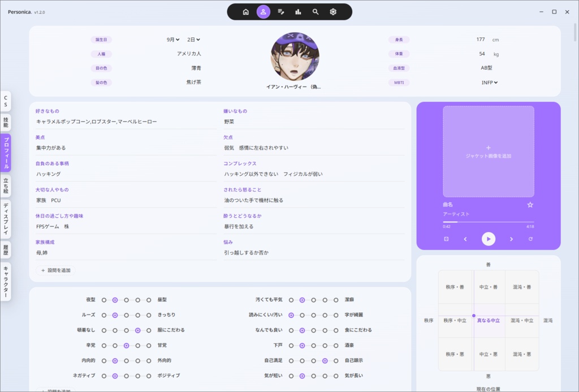Select the last radio toward 昼型
Viewport: 579px width, 392px height.
pos(149,300)
